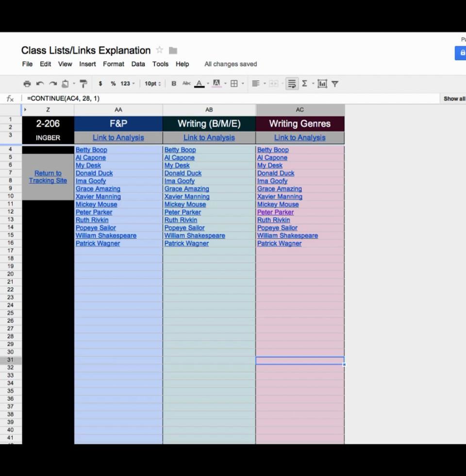Open the Format menu

(114, 64)
